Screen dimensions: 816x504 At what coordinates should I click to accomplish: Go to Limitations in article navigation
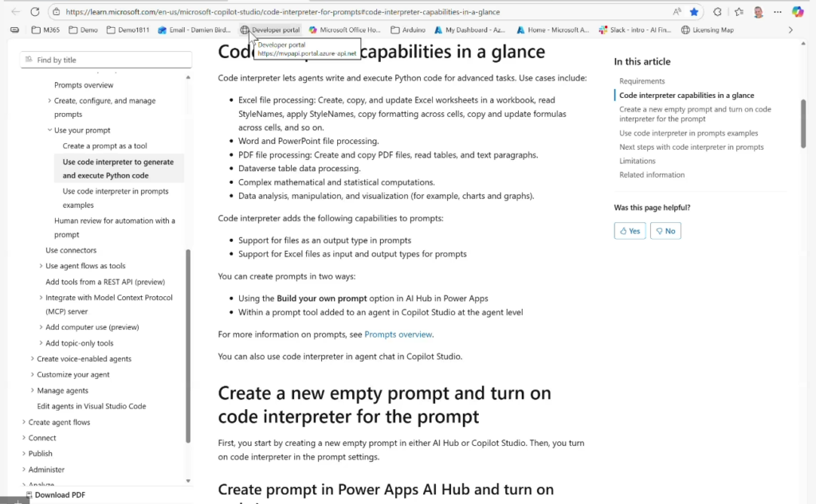637,161
